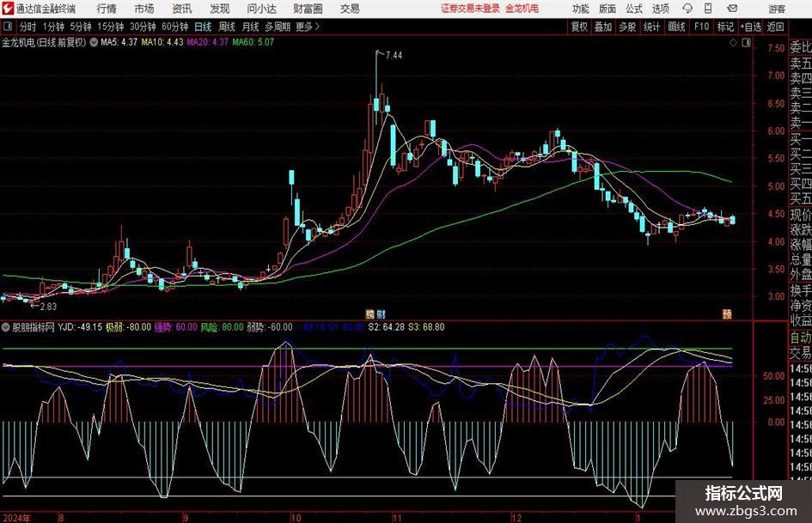Open the 交易 menu

coord(350,9)
